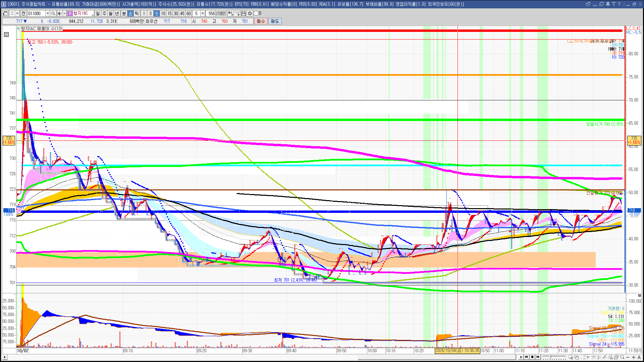Expand the interval value 5 dropdown

coord(203,13)
